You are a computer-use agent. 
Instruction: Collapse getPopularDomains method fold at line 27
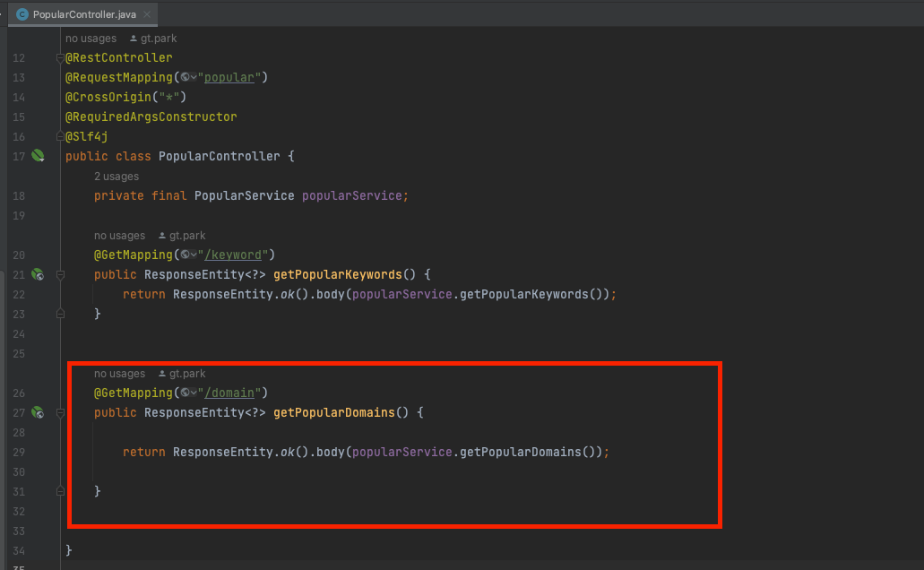60,412
